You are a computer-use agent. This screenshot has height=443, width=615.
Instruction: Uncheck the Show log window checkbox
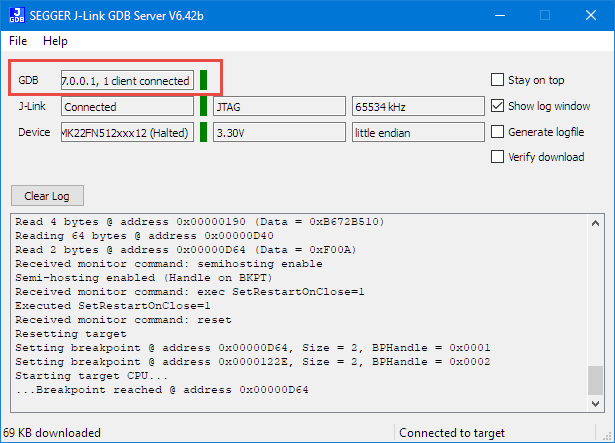(x=497, y=106)
